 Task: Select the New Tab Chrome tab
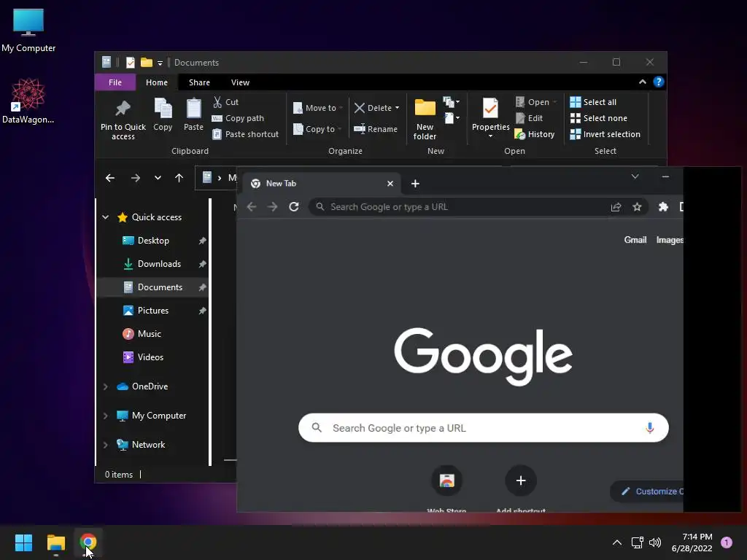coord(320,183)
